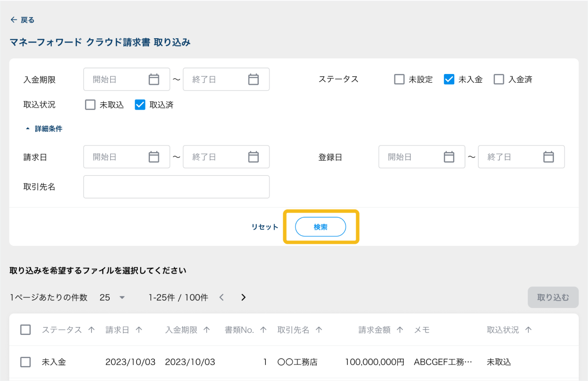
Task: Click the リセット reset link
Action: [265, 227]
